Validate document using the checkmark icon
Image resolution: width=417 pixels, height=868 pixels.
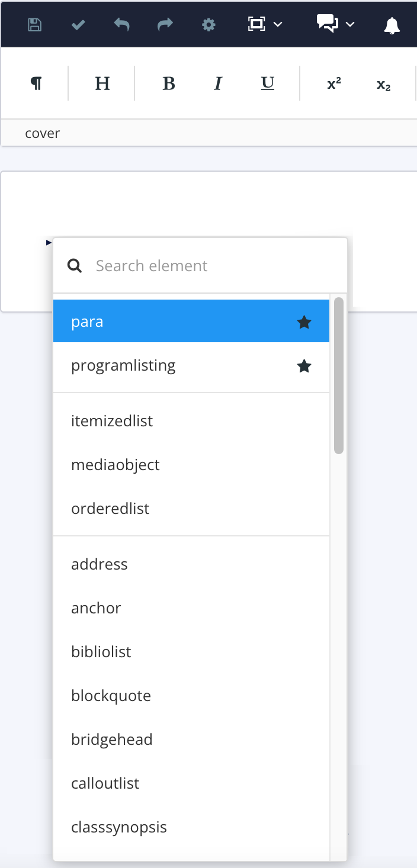click(x=77, y=24)
